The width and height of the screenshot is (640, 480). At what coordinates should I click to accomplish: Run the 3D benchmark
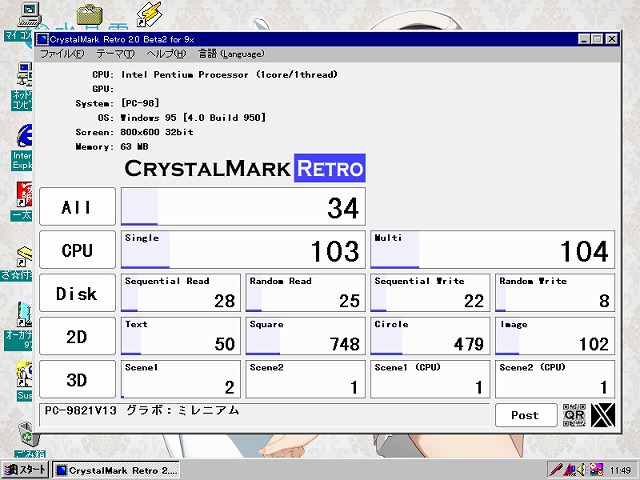pyautogui.click(x=77, y=380)
